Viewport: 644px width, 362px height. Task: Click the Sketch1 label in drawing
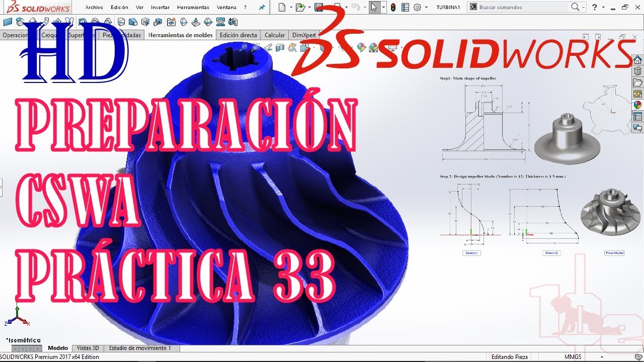471,253
